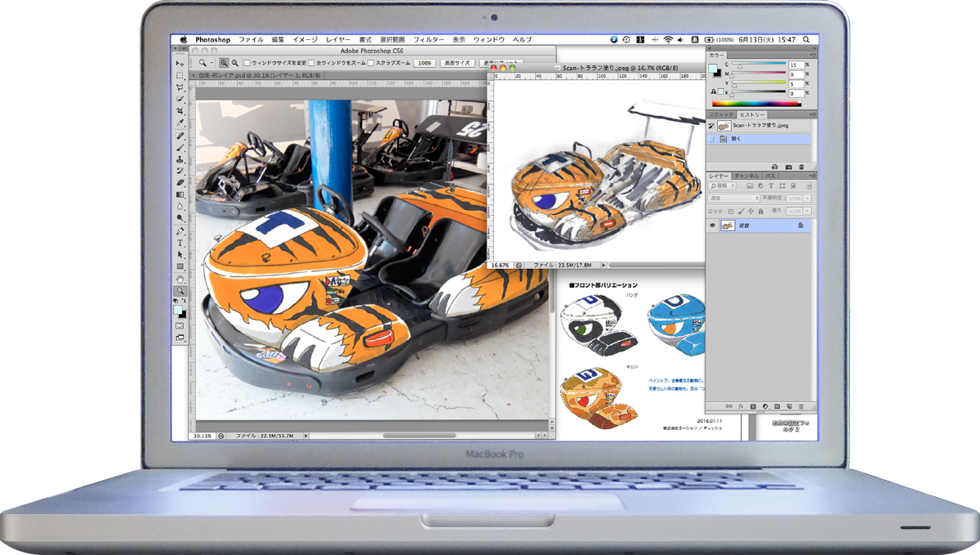Hide the 背景 layer with the eye icon

[712, 226]
